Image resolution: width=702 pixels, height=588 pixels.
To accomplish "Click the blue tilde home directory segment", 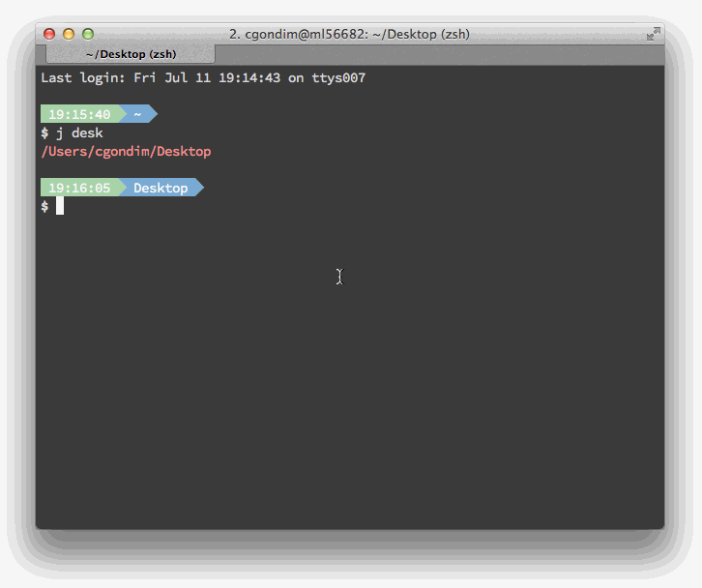I will click(138, 114).
